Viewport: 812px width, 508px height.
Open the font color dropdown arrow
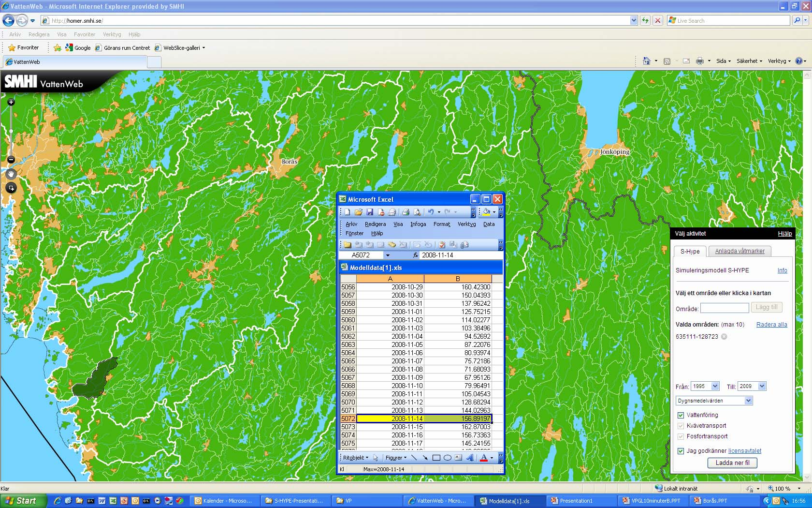[492, 458]
